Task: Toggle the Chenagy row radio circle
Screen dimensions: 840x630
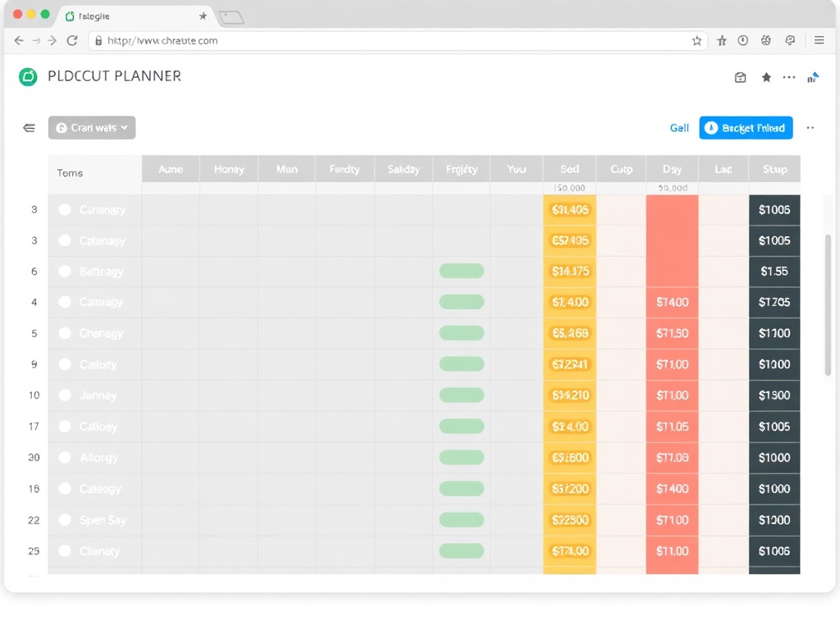Action: 65,333
